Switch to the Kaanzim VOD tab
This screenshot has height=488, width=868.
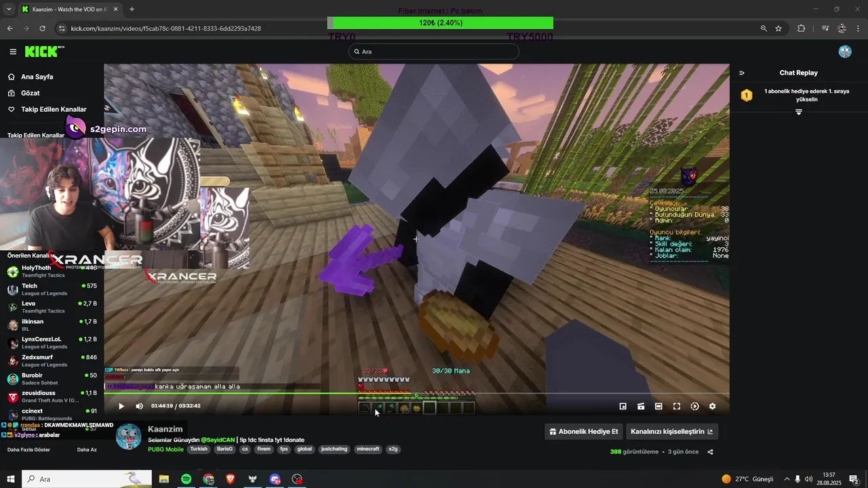(70, 9)
